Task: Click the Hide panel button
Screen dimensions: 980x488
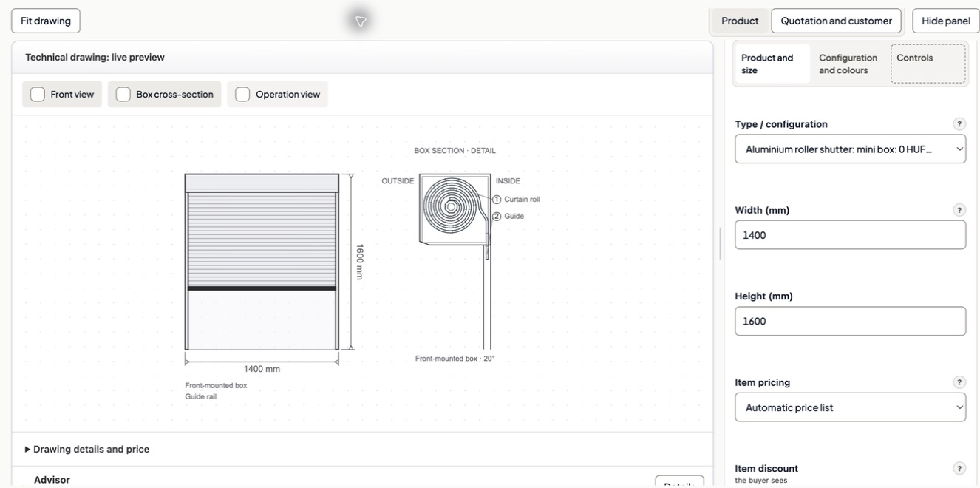Action: click(946, 21)
